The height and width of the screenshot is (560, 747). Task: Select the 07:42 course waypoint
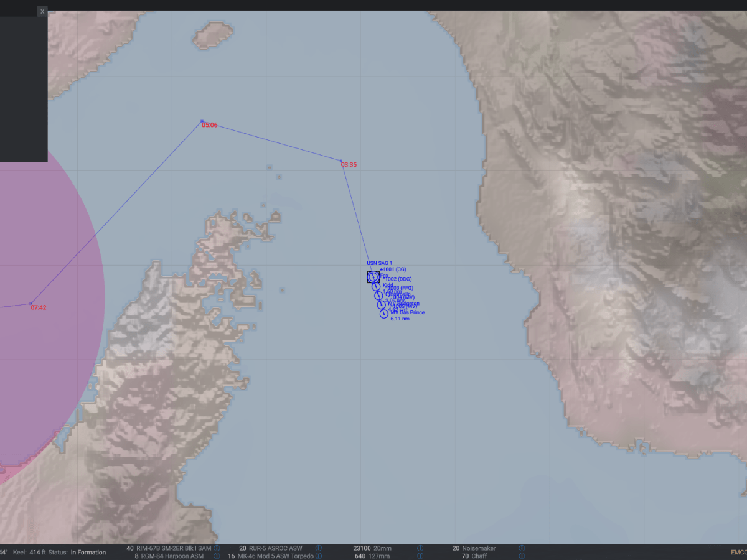click(31, 304)
